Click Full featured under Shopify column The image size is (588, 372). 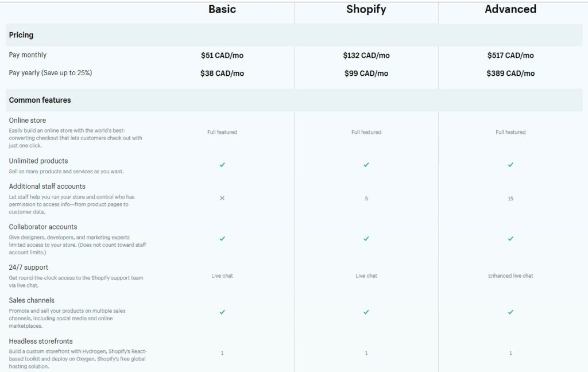[x=366, y=132]
